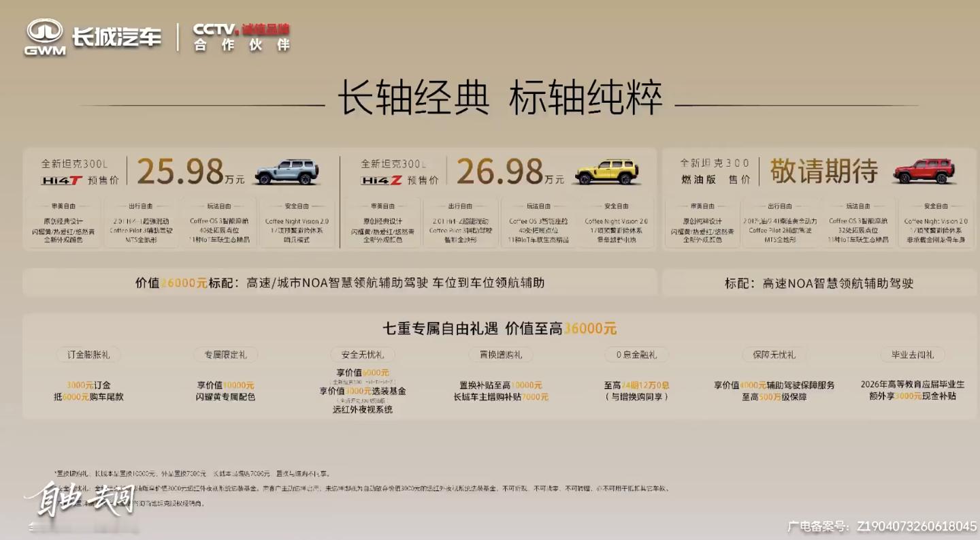980x540 pixels.
Task: Open the yellow Tank 300L car image
Action: click(607, 172)
